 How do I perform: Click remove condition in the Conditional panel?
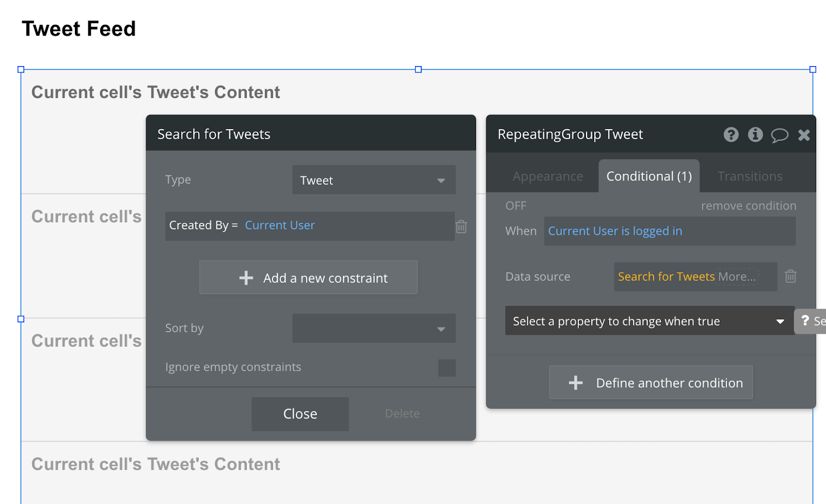click(748, 205)
